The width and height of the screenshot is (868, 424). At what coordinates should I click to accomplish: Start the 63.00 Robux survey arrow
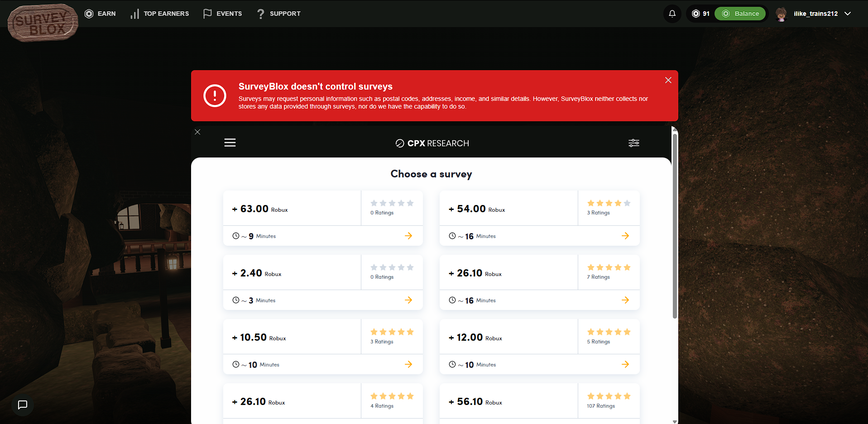click(408, 236)
